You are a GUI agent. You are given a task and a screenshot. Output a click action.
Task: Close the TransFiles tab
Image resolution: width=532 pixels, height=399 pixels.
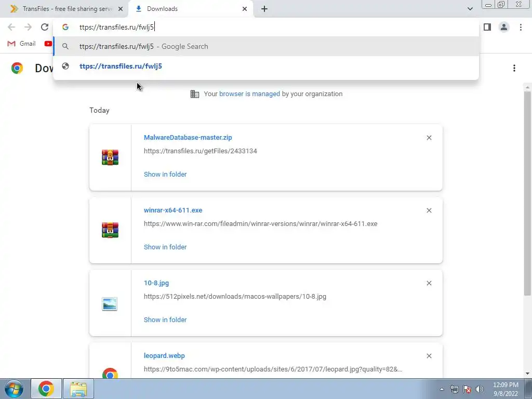121,9
